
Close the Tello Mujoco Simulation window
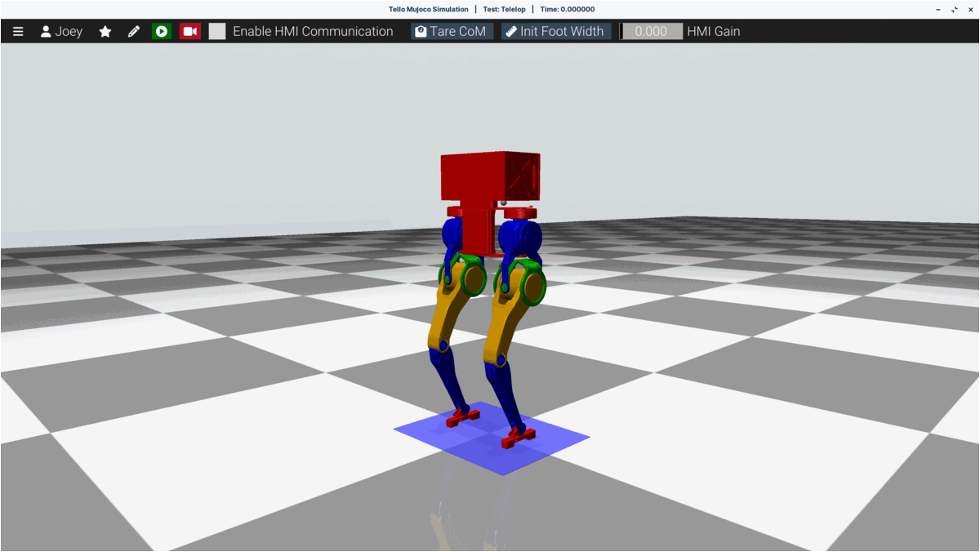pos(969,9)
